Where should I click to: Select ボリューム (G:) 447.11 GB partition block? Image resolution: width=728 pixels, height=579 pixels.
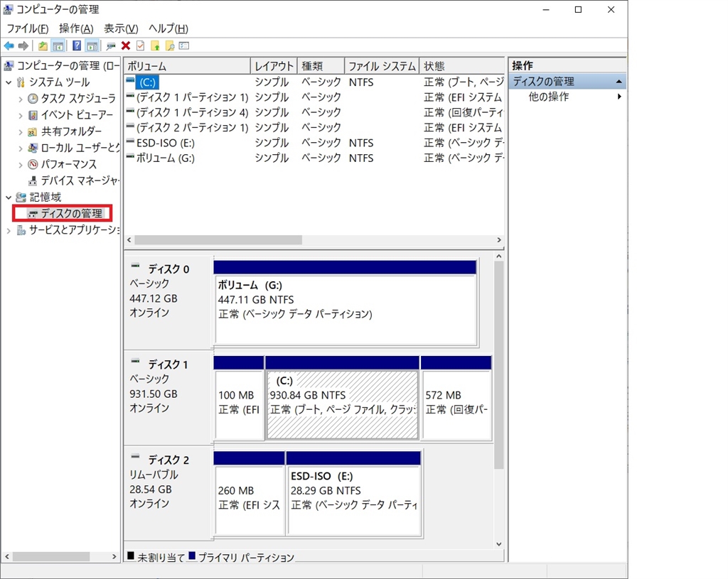coord(346,303)
